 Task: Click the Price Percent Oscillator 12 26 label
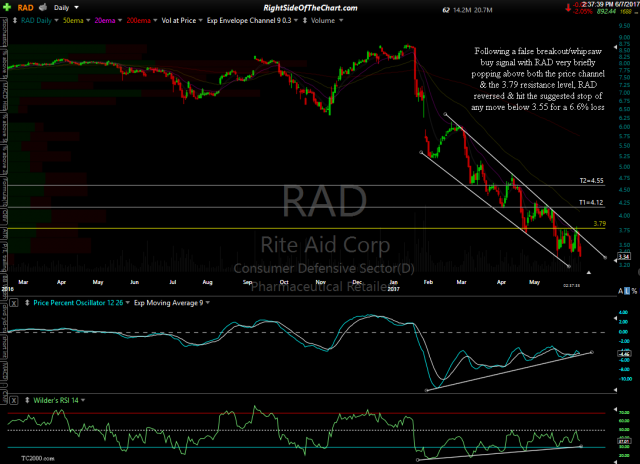(78, 303)
